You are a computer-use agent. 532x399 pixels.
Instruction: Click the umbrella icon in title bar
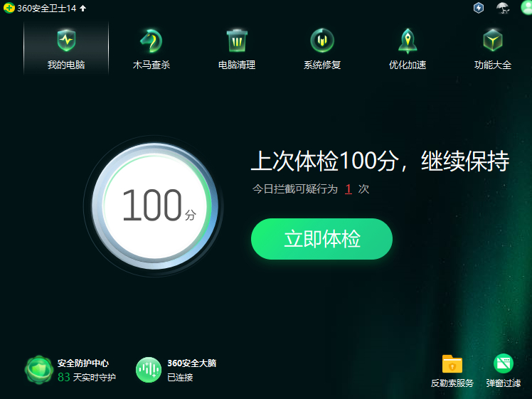pos(503,8)
